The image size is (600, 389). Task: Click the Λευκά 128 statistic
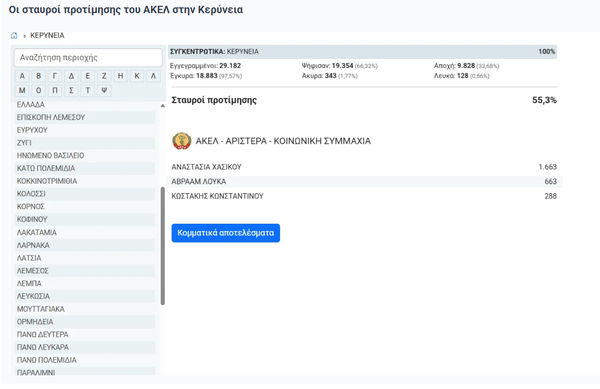(x=461, y=76)
